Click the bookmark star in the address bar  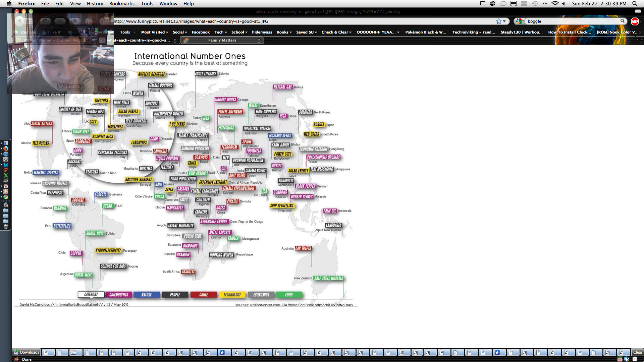pos(498,21)
